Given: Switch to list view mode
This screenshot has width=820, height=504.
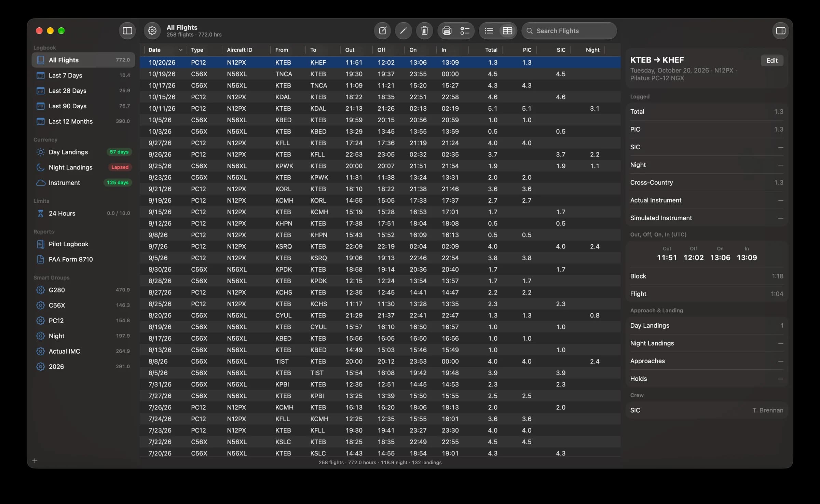Looking at the screenshot, I should click(x=489, y=31).
